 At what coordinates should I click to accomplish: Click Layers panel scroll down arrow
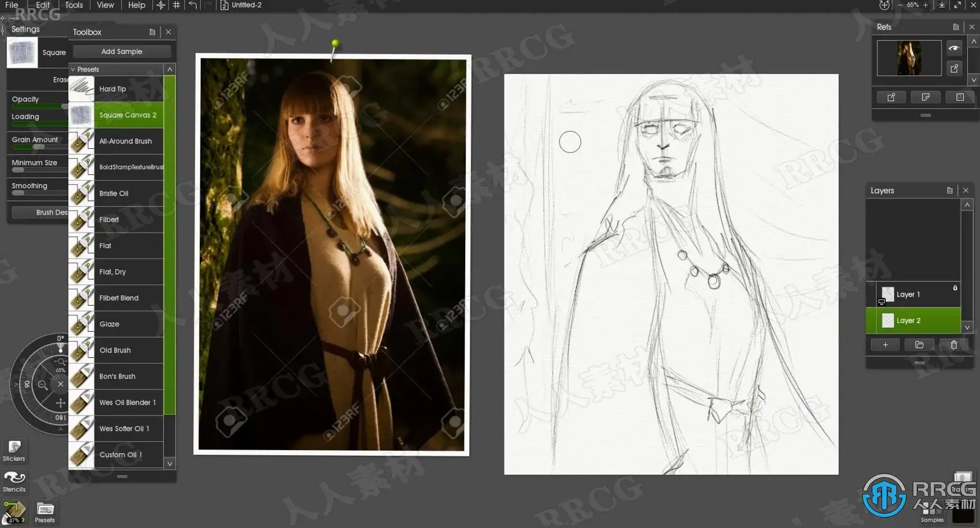pos(967,327)
